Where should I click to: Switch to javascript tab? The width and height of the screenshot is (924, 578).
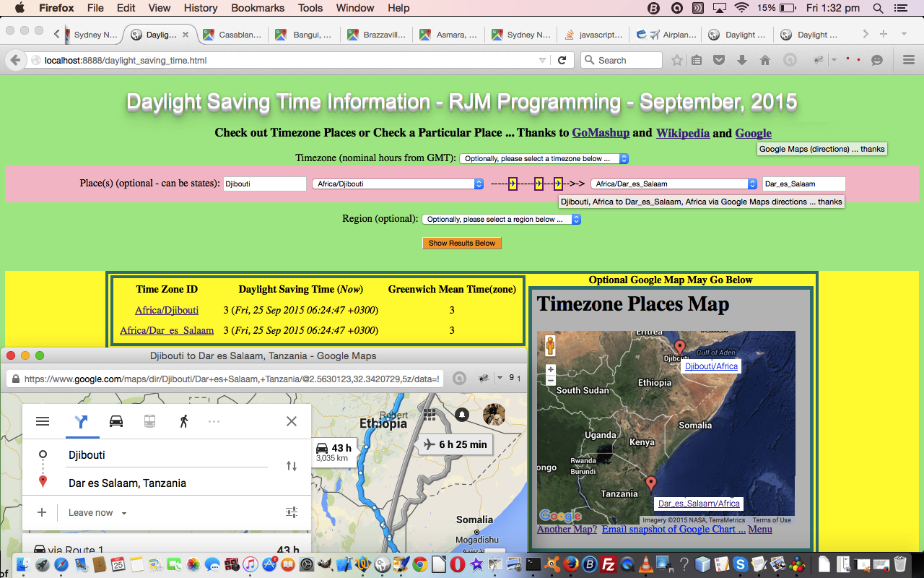pos(592,35)
